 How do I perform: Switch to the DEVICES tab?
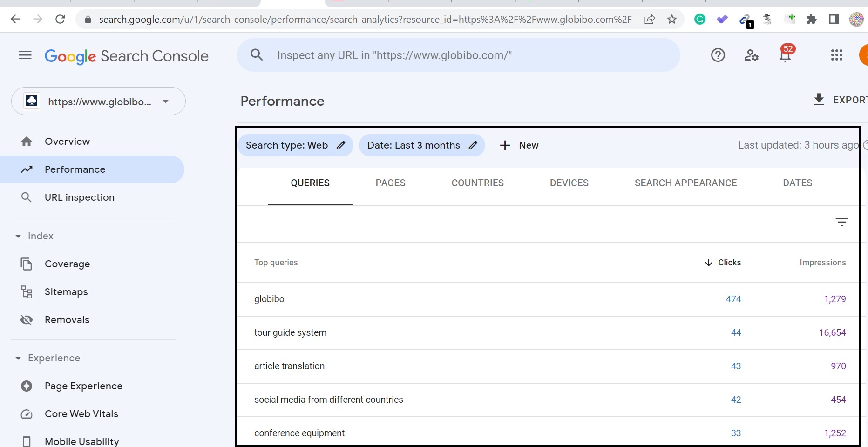pyautogui.click(x=569, y=183)
